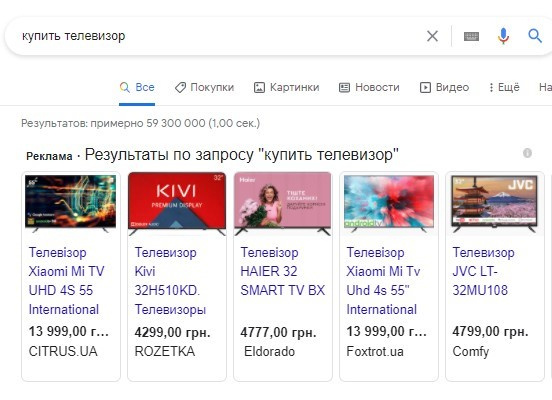Open the Новости tab
This screenshot has height=400, width=552.
369,87
